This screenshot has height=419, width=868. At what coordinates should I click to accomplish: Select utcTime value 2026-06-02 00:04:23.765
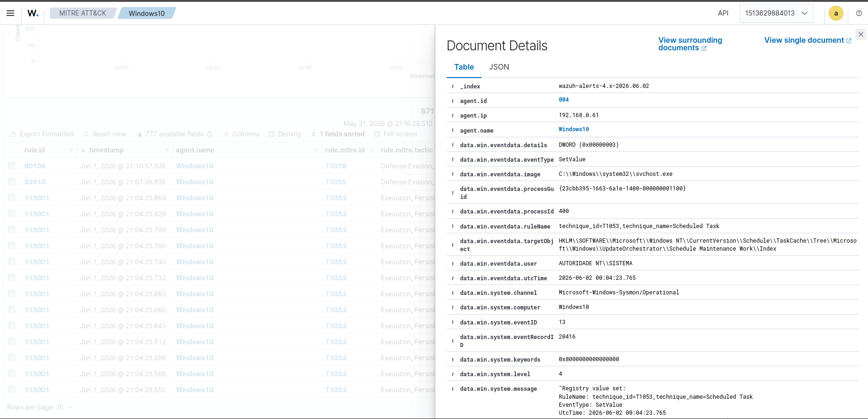point(597,278)
